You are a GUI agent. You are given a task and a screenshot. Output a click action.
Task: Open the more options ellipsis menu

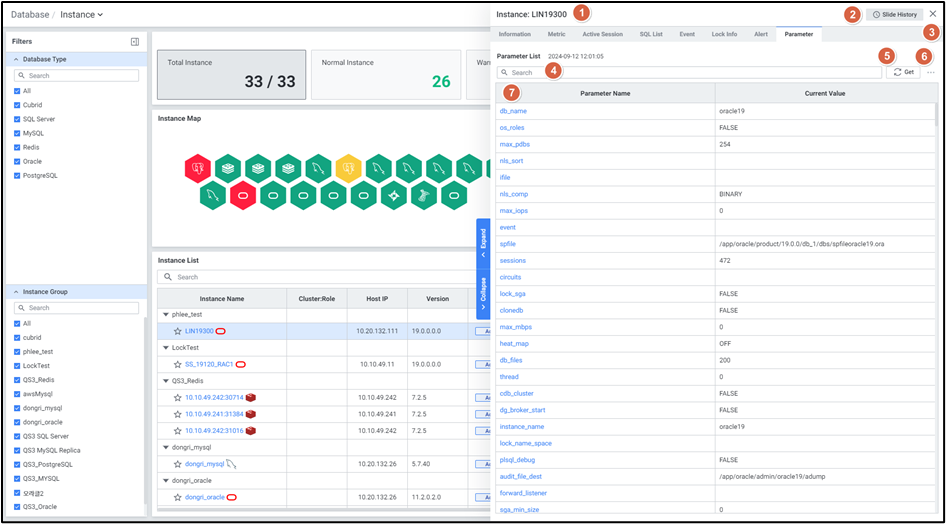click(x=931, y=73)
